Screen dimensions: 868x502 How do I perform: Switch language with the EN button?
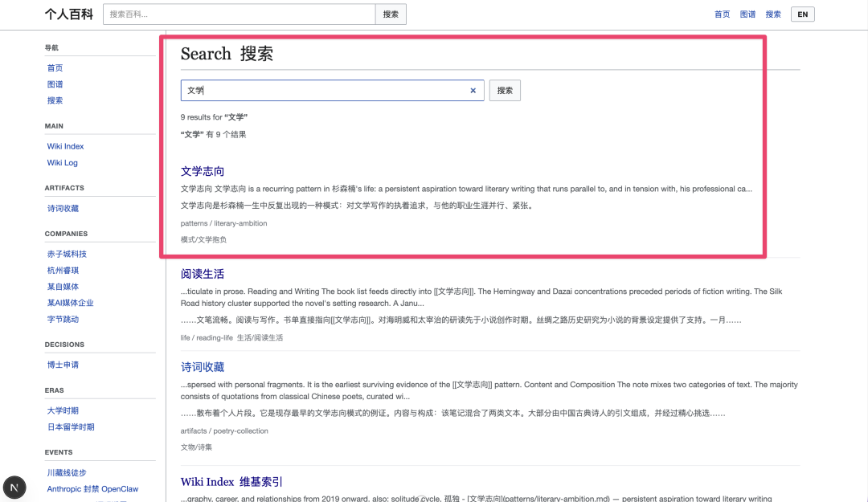[802, 14]
